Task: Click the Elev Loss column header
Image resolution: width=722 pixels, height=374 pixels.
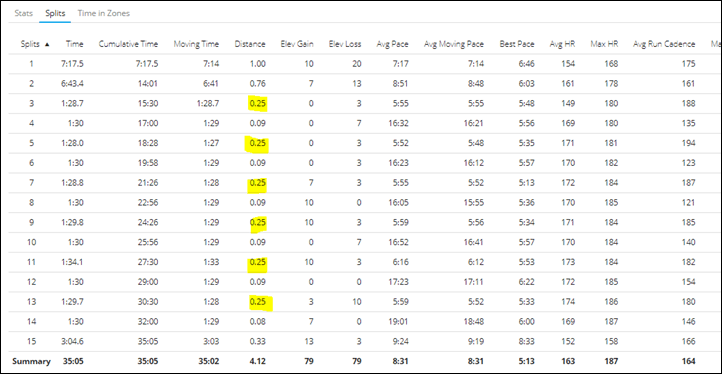Action: pyautogui.click(x=345, y=44)
